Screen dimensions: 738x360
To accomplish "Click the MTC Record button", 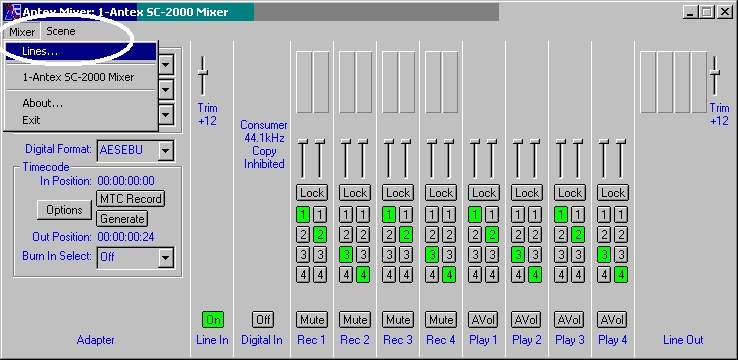I will point(130,199).
